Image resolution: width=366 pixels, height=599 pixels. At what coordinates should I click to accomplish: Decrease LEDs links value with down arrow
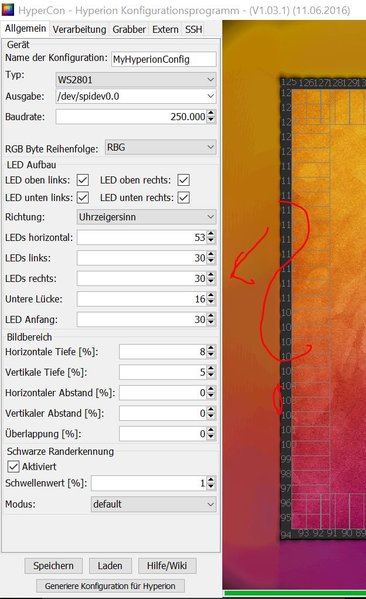(x=211, y=262)
